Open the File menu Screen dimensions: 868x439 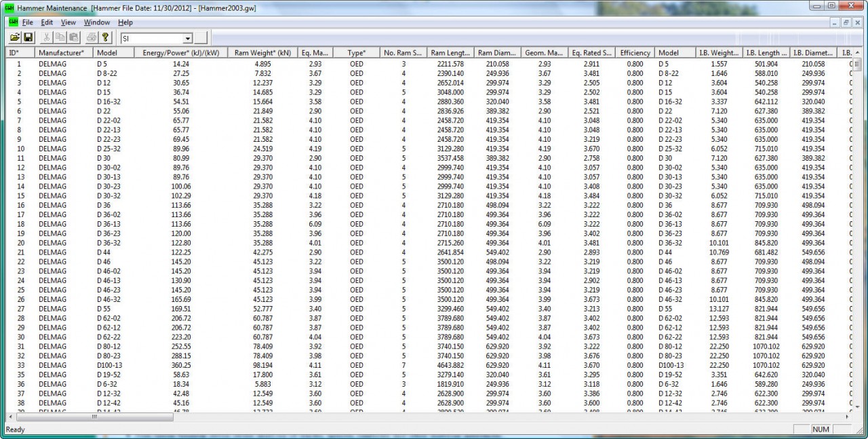click(x=27, y=22)
